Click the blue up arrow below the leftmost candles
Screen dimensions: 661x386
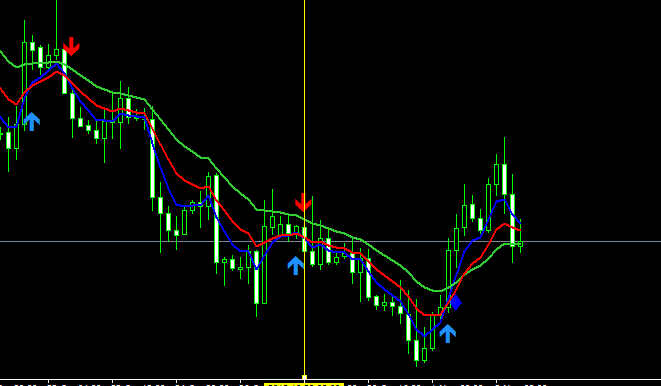(32, 122)
